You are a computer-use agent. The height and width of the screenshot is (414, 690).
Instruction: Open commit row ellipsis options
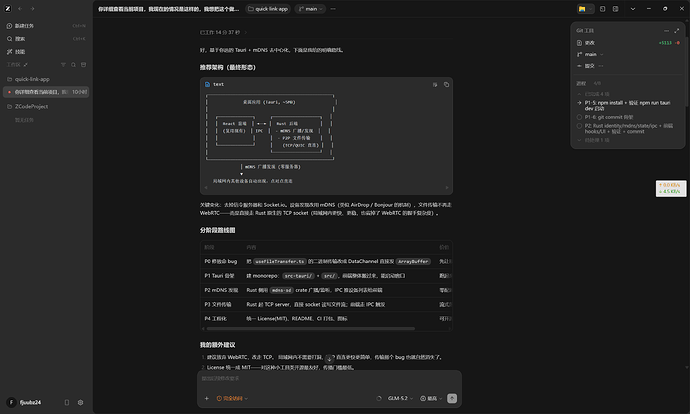(x=601, y=66)
